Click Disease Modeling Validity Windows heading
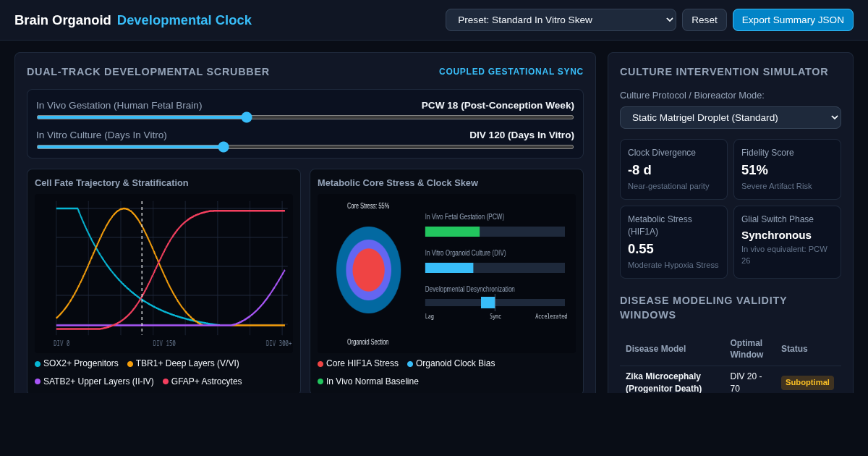 [703, 308]
